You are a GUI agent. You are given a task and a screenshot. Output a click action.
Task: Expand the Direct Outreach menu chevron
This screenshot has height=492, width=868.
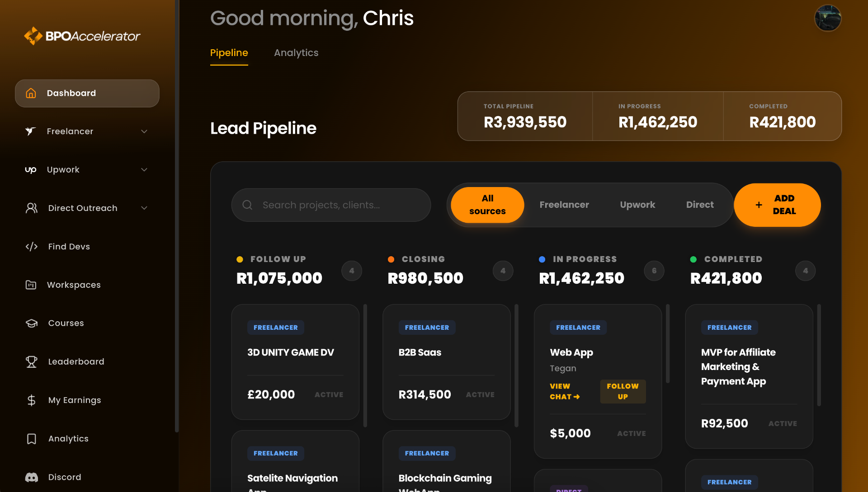coord(144,208)
